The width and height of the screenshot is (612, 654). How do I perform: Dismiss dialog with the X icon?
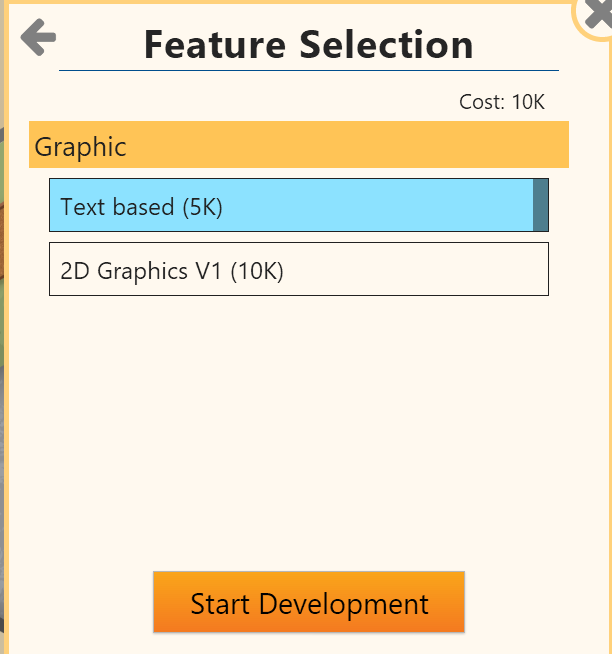(596, 15)
